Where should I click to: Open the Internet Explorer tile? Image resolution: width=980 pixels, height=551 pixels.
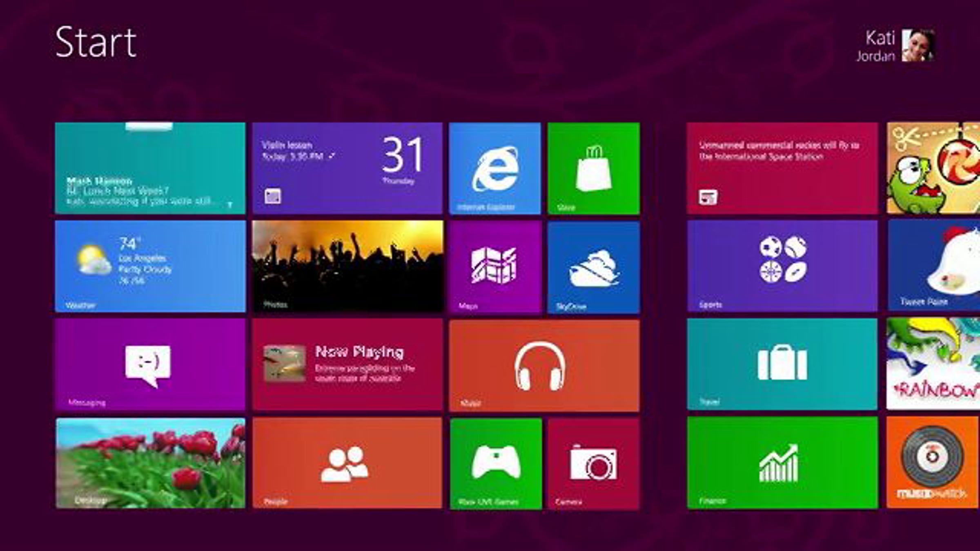pyautogui.click(x=495, y=168)
